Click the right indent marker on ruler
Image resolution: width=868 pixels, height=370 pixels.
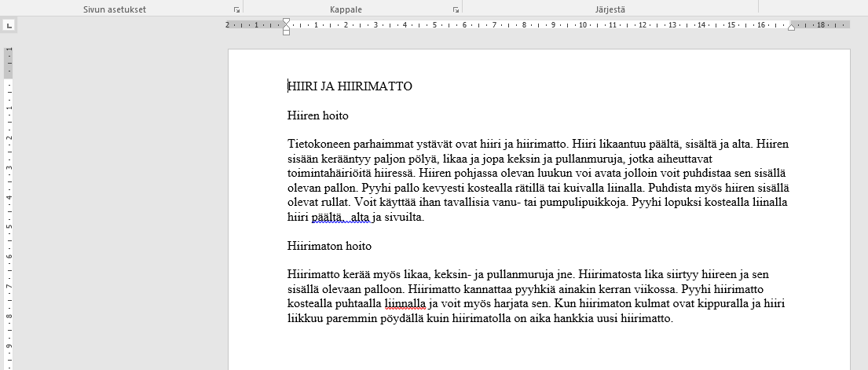point(791,27)
